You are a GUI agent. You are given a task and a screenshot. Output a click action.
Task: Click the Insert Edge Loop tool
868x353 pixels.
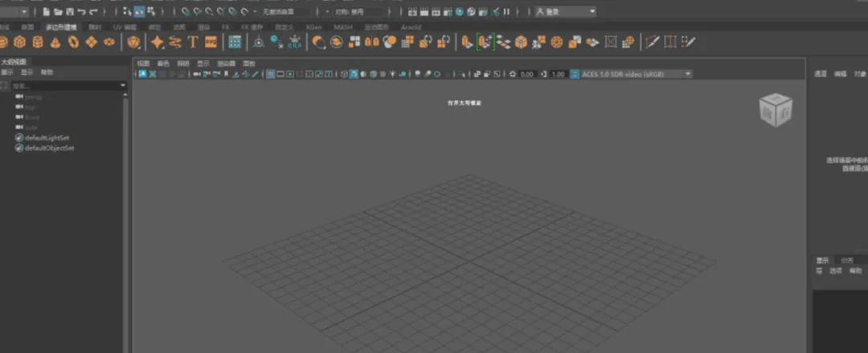tap(670, 42)
